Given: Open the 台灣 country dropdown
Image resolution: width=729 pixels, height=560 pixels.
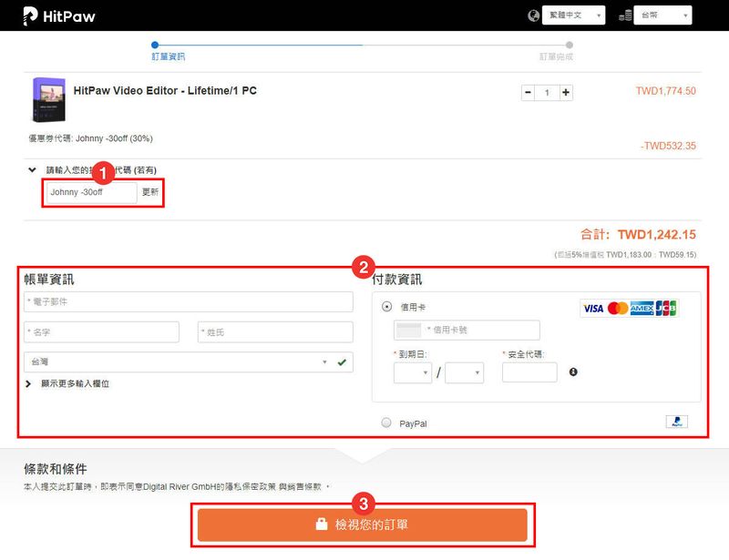Looking at the screenshot, I should (x=189, y=362).
